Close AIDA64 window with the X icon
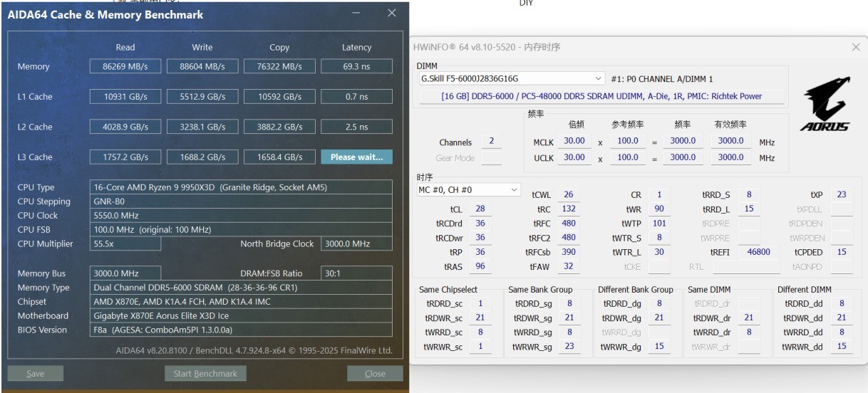 click(391, 14)
